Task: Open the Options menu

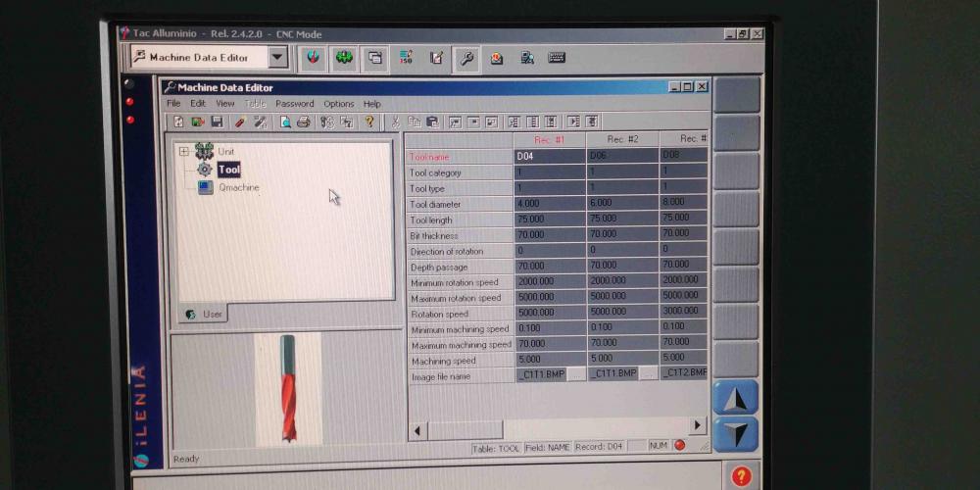Action: 338,104
